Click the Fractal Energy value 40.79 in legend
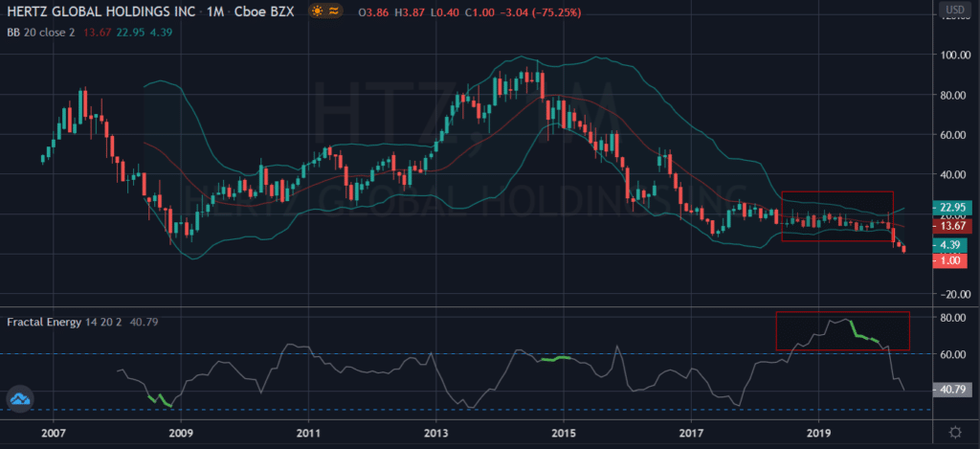980x449 pixels. (x=144, y=323)
